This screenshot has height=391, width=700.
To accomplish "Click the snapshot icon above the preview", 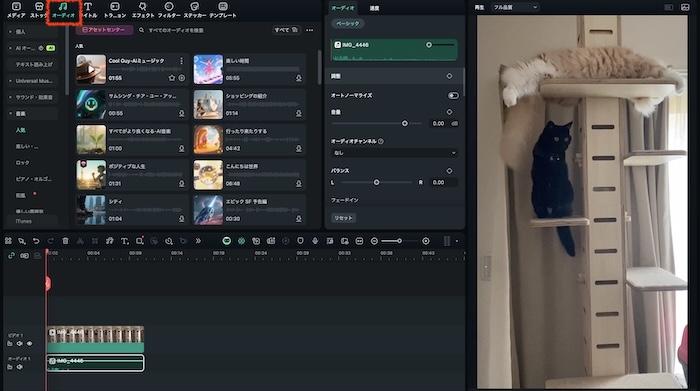I will click(685, 7).
